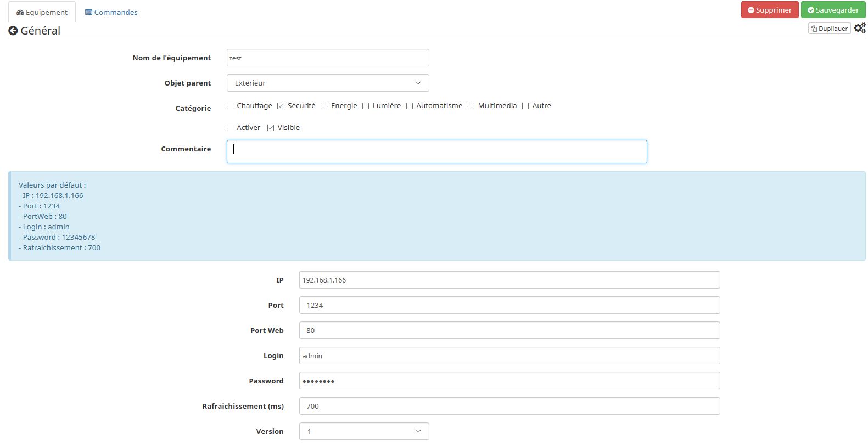Open the Objet parent dropdown
Screen dimensions: 868x446
click(328, 83)
